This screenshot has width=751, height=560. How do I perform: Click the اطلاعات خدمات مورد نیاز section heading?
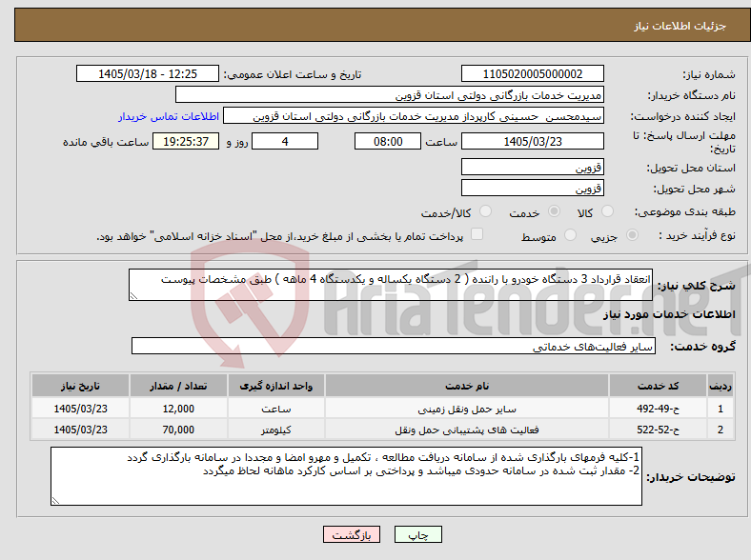point(669,314)
